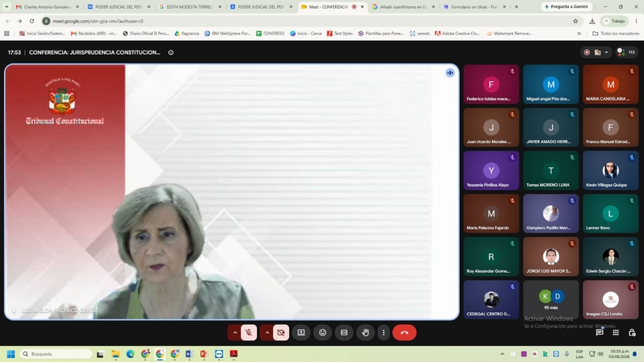This screenshot has height=362, width=644.
Task: Open the Chrome three-dot menu
Action: pos(636,21)
